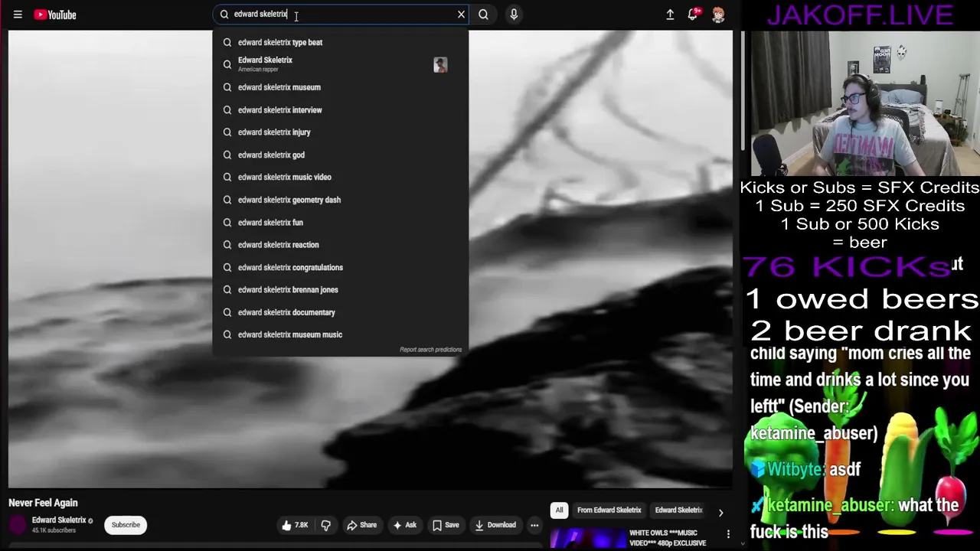
Task: Open the upload create icon
Action: 670,15
